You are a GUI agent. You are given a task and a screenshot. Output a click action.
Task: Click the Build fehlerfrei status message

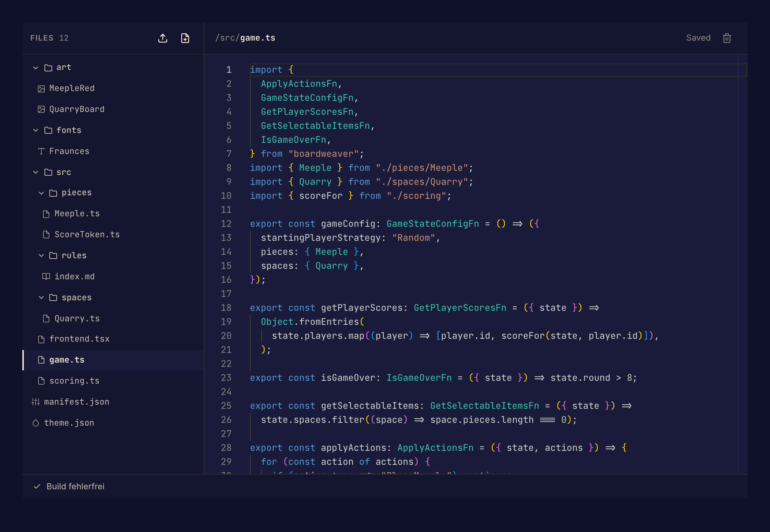pos(76,486)
